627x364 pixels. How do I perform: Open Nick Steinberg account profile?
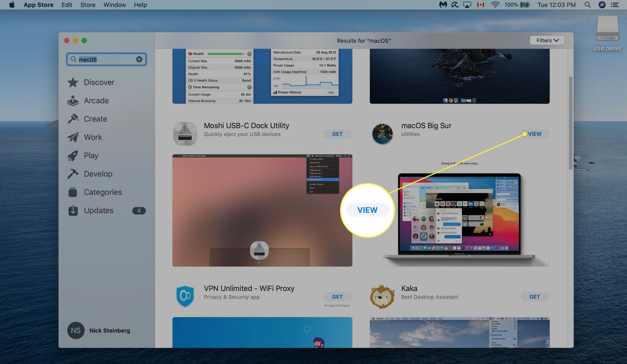click(x=99, y=331)
